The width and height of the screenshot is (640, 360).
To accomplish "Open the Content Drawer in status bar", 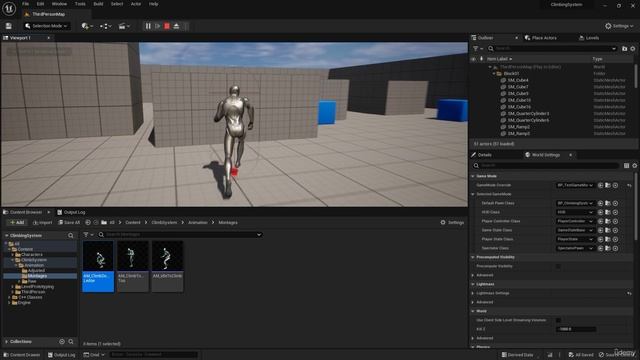I will tap(21, 355).
